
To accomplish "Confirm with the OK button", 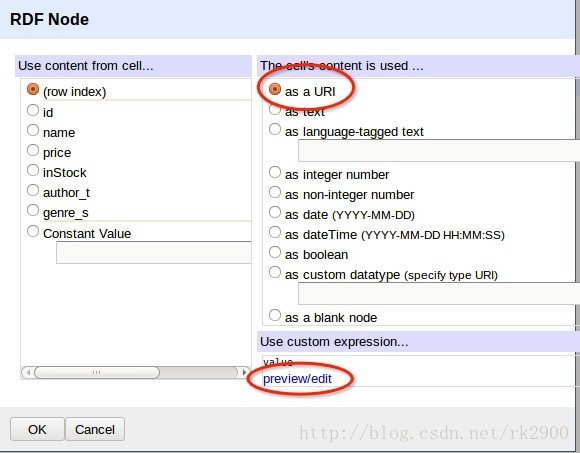I will (x=37, y=429).
